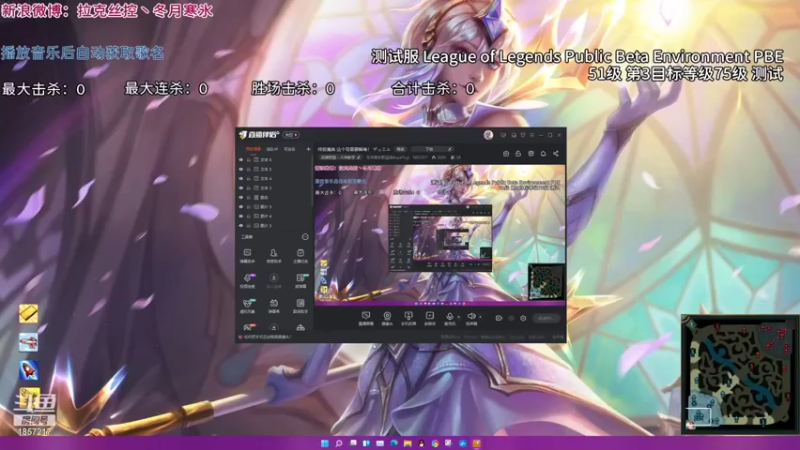Screen dimensions: 800x450
Task: Open the person-shaped assistant tool
Action: pos(274,256)
